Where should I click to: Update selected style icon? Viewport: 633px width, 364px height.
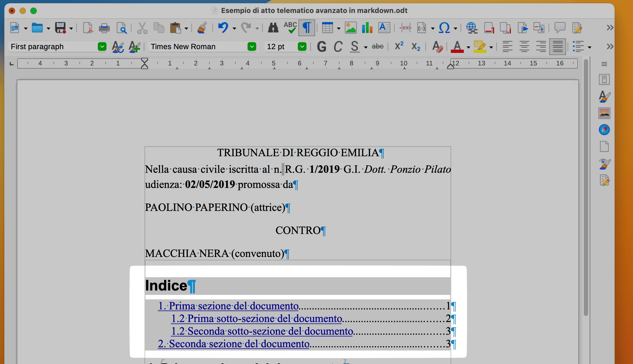click(x=118, y=47)
